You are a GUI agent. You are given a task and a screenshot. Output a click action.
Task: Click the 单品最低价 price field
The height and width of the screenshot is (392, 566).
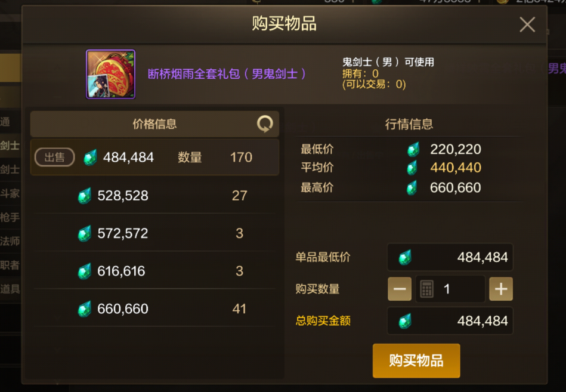click(x=450, y=257)
